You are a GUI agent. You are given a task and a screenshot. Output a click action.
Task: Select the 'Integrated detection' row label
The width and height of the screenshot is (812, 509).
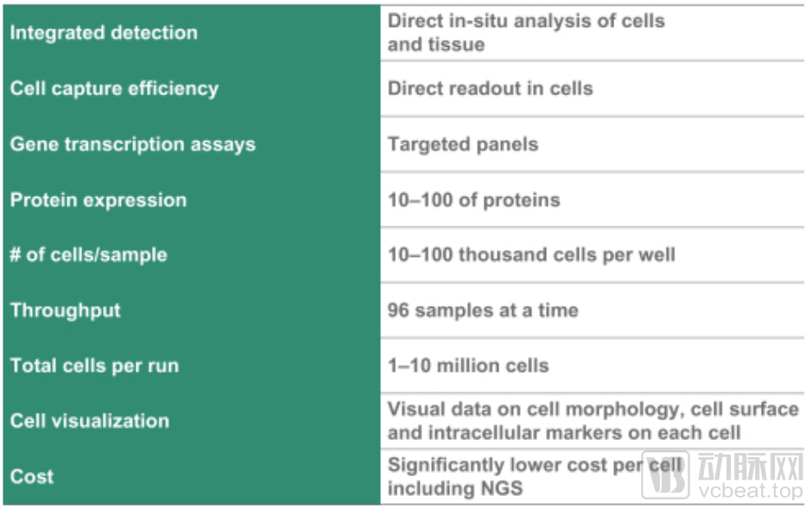pyautogui.click(x=104, y=33)
